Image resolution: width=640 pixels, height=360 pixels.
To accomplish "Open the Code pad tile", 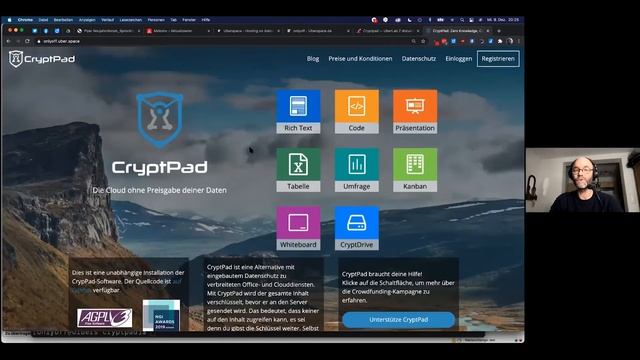I will click(x=357, y=111).
